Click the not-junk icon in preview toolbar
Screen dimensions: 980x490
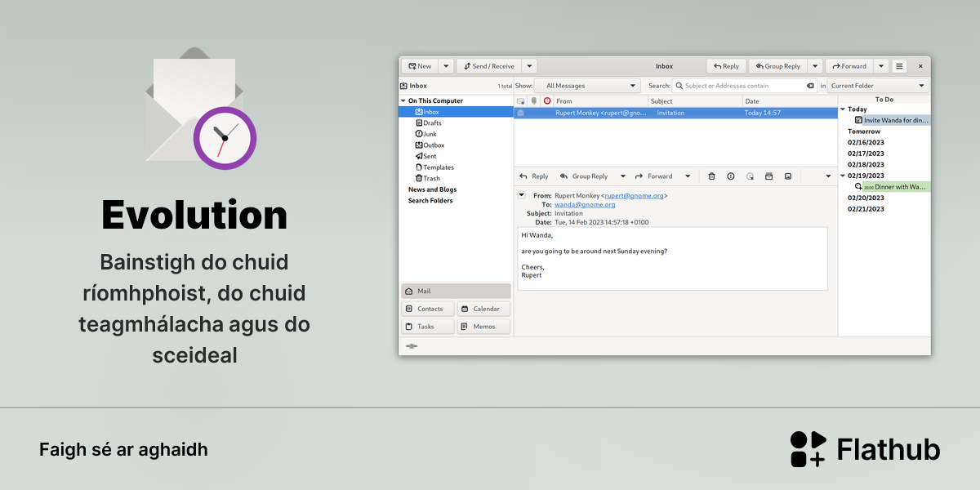[750, 176]
